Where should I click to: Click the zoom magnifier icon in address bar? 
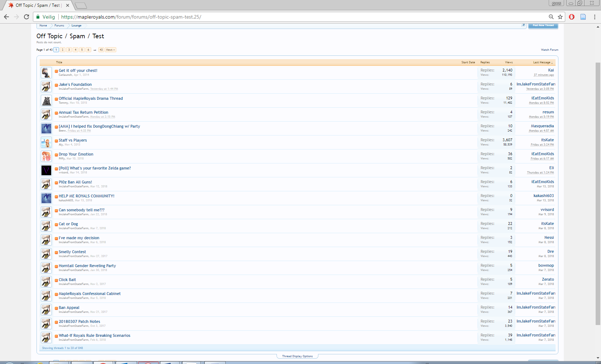[x=551, y=17]
